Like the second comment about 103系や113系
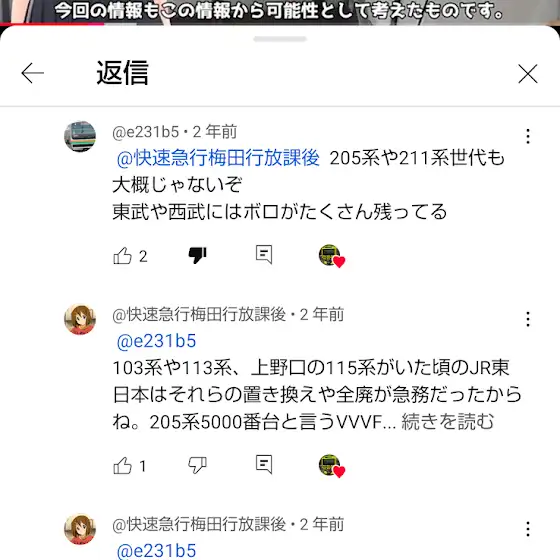 (122, 466)
